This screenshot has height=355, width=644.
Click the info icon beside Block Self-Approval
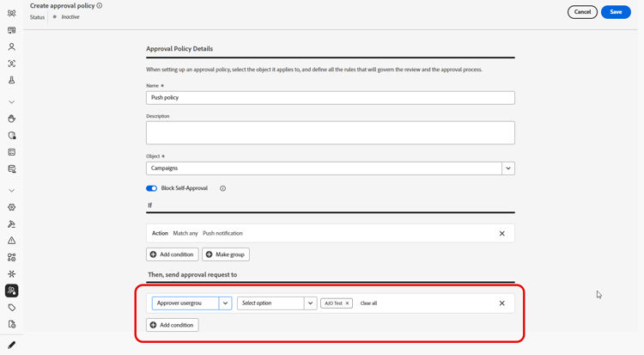tap(222, 188)
